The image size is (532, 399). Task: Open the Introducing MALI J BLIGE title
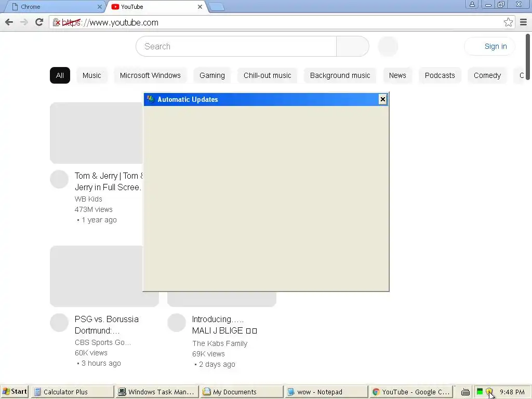pos(224,325)
